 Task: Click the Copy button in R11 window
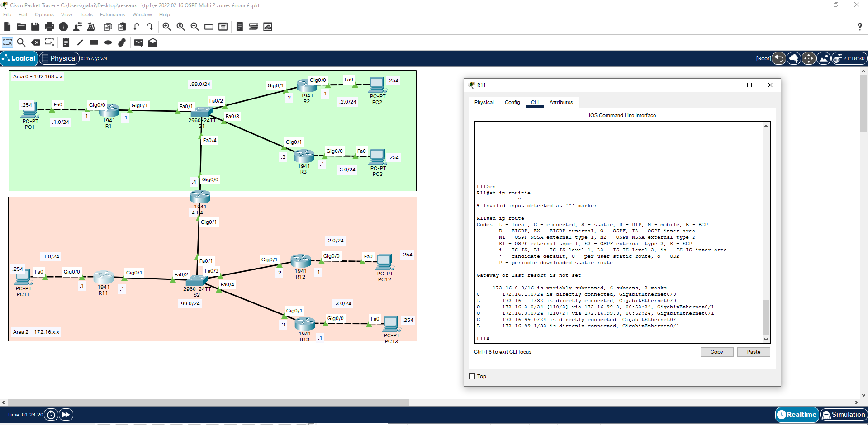point(717,352)
